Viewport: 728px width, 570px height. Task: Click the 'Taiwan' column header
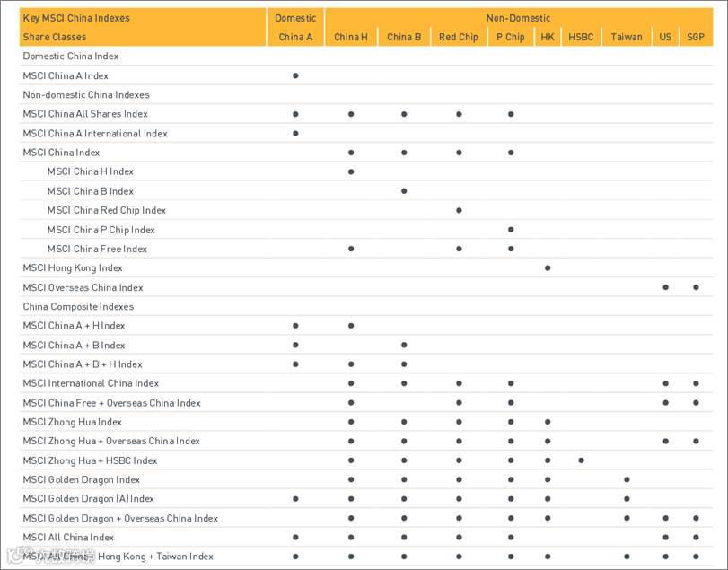point(627,37)
